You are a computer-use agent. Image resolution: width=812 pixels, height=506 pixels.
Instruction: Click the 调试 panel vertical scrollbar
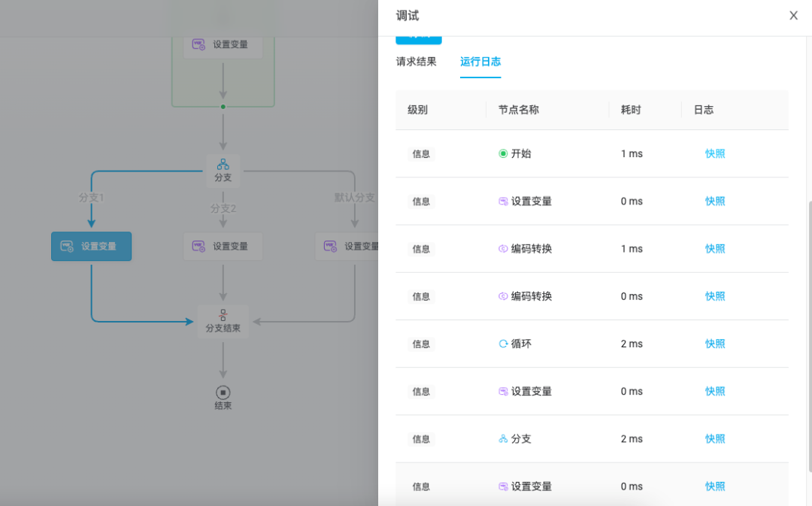click(810, 337)
